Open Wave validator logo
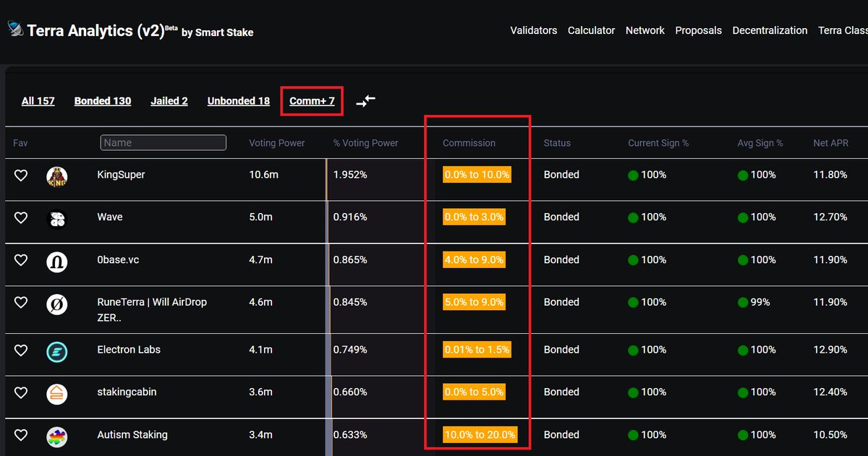This screenshot has width=868, height=456. (57, 219)
